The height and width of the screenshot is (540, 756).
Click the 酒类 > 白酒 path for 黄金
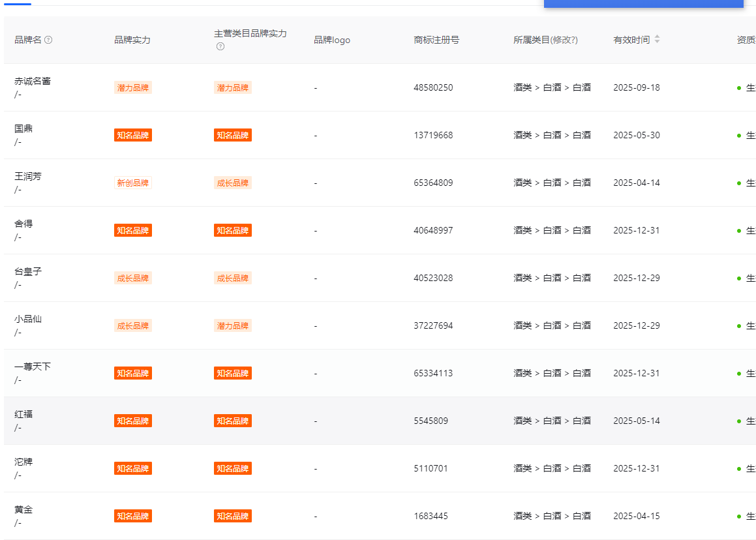[x=552, y=517]
